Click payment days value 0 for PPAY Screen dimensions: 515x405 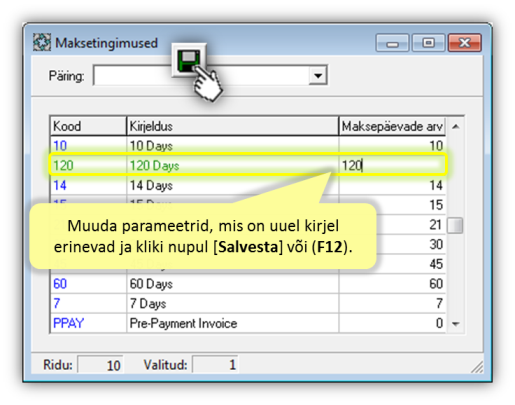pyautogui.click(x=392, y=323)
